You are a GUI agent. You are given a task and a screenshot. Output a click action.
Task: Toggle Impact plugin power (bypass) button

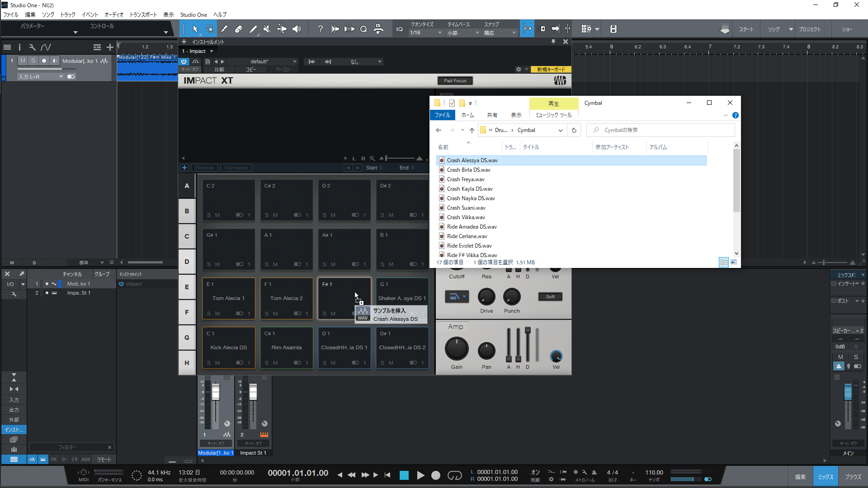[x=184, y=61]
